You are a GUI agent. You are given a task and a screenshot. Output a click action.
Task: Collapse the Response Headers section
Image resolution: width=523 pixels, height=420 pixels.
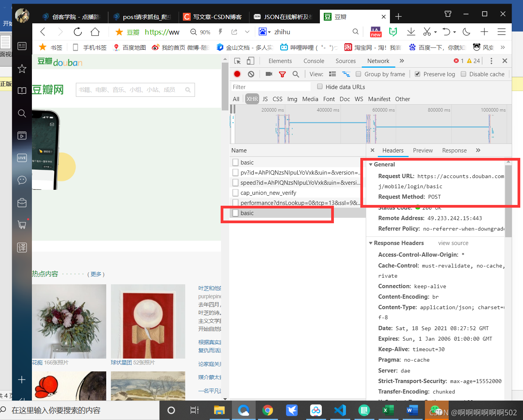click(x=370, y=243)
